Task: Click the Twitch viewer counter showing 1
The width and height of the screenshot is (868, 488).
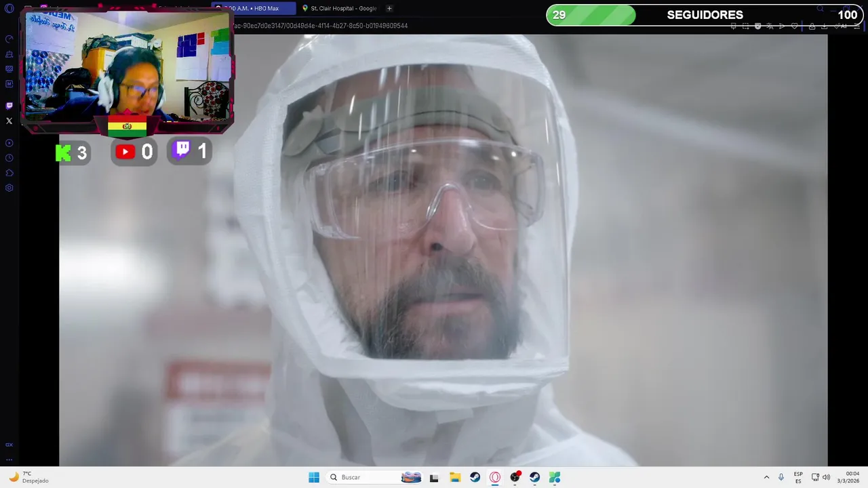Action: 191,151
